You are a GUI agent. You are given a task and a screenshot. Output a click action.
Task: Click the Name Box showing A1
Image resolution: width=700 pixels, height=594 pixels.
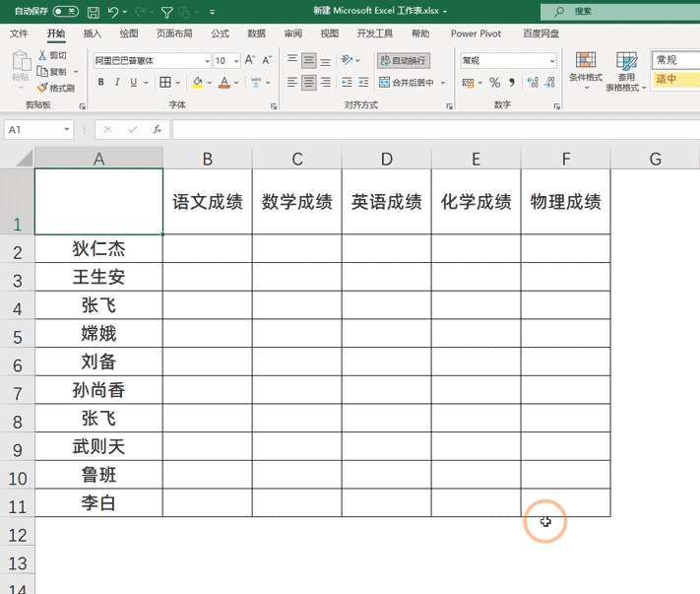[x=38, y=129]
